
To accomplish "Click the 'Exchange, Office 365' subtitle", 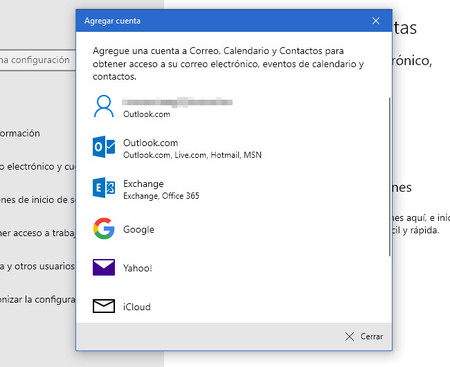I will (161, 196).
